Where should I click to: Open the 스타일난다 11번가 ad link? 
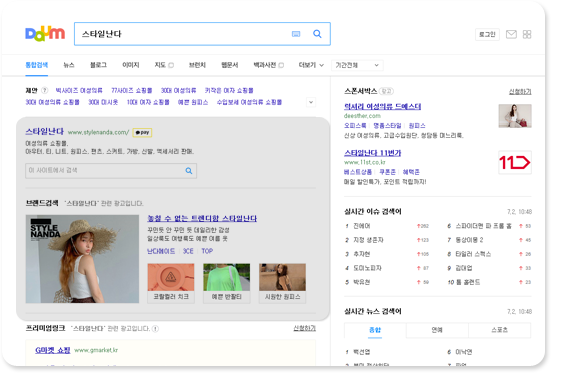[372, 153]
